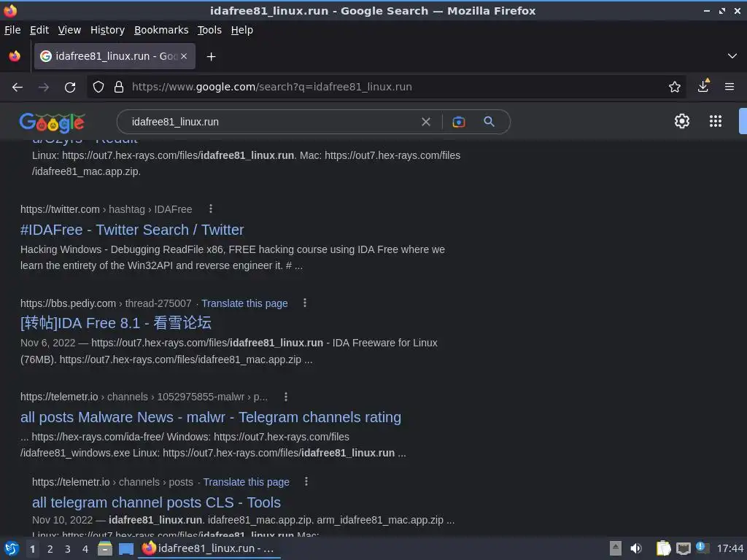Screen dimensions: 747x560
Task: Show site security padlock info
Action: coord(119,87)
